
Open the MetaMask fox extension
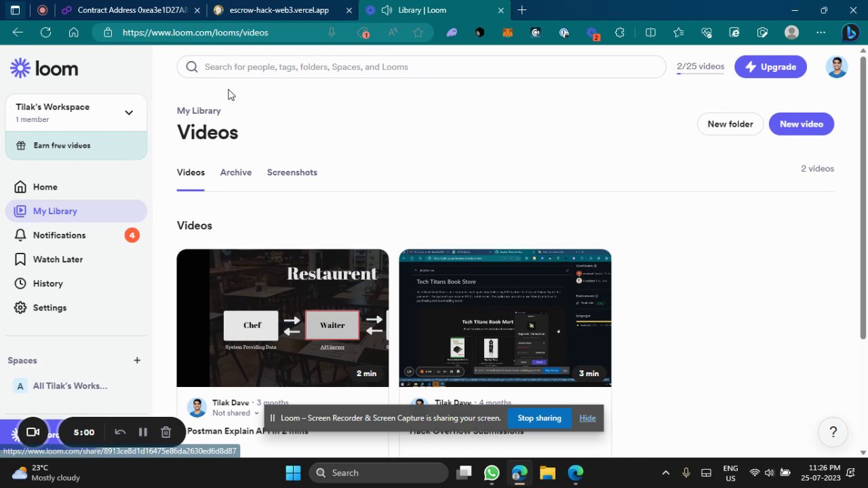(507, 33)
